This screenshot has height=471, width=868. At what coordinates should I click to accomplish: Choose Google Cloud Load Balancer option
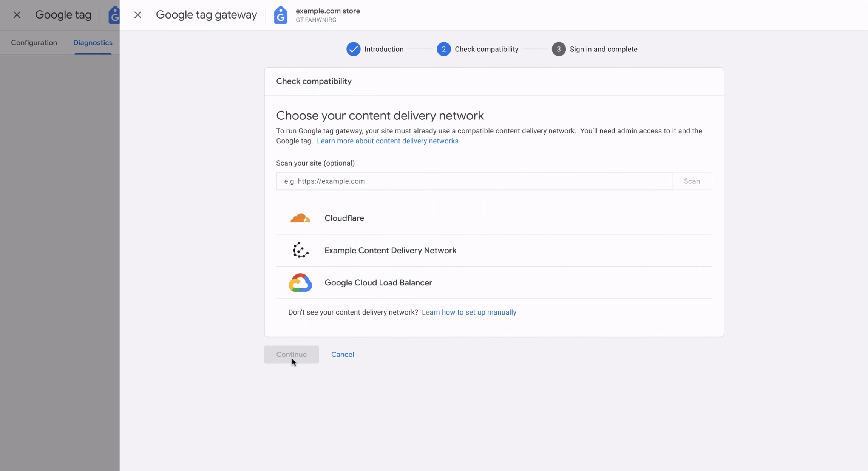pyautogui.click(x=494, y=283)
